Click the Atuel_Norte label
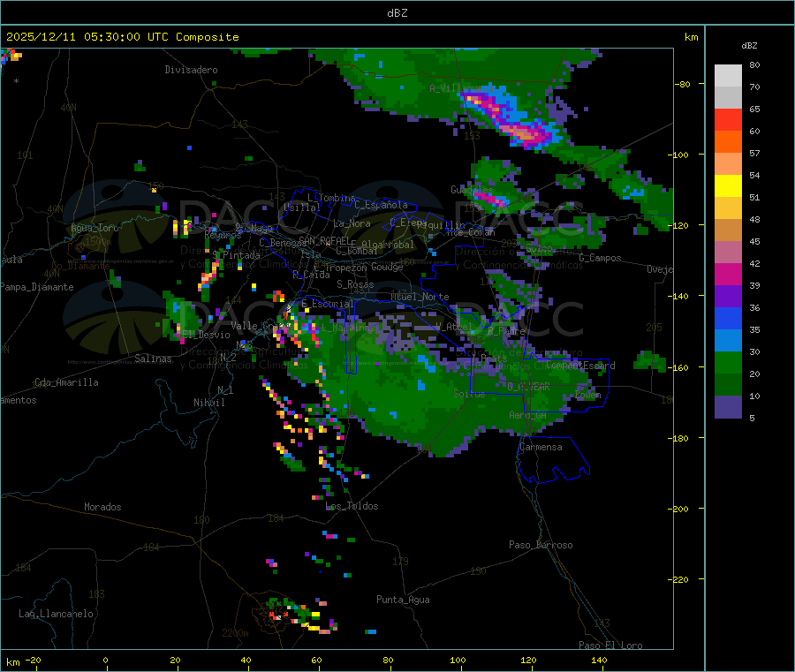Screen dimensions: 795x672 (420, 297)
